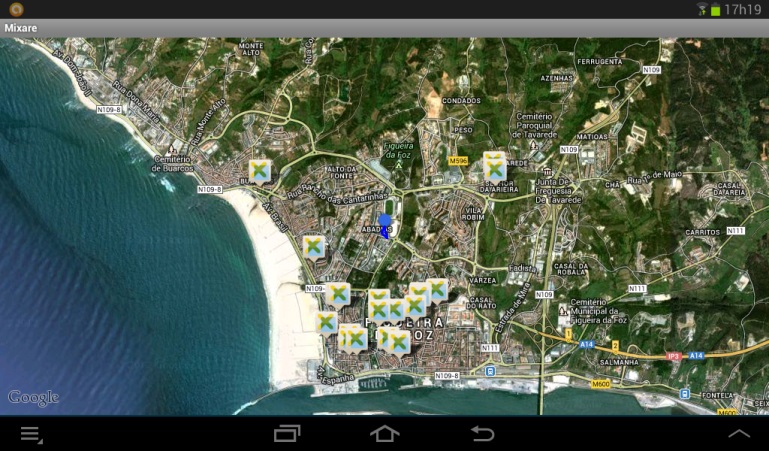This screenshot has width=769, height=451.
Task: Expand the chevron in the navigation bar
Action: [x=738, y=434]
